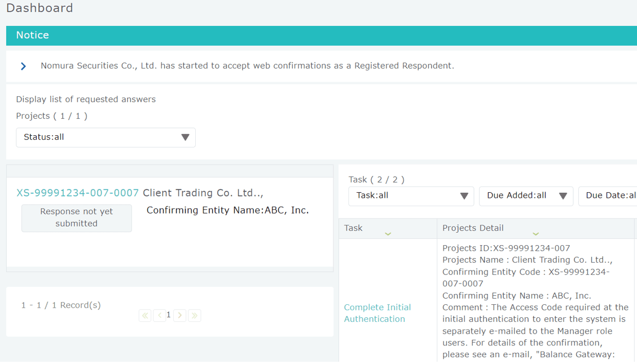Read the Nomura Securities notice text
637x364 pixels.
(x=247, y=66)
